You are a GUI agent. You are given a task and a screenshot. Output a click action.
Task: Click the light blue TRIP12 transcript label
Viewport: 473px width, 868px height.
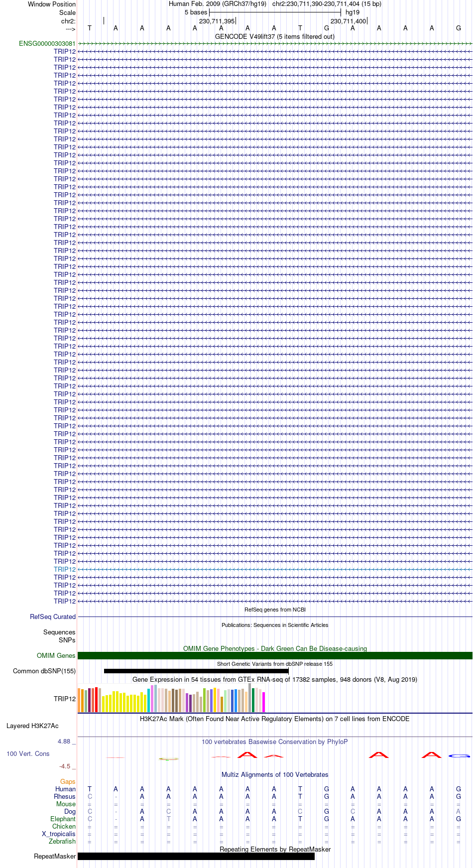pyautogui.click(x=65, y=569)
